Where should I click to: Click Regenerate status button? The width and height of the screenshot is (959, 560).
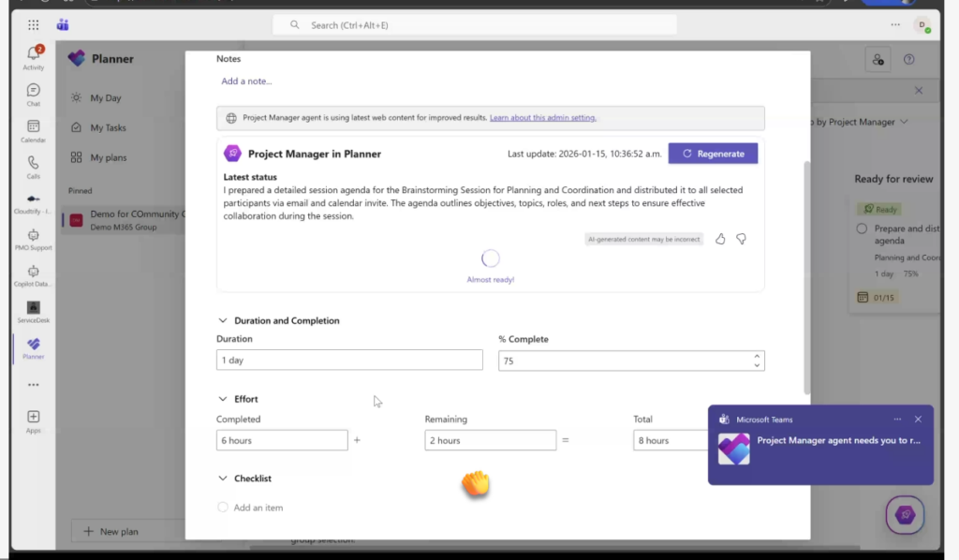click(x=713, y=154)
